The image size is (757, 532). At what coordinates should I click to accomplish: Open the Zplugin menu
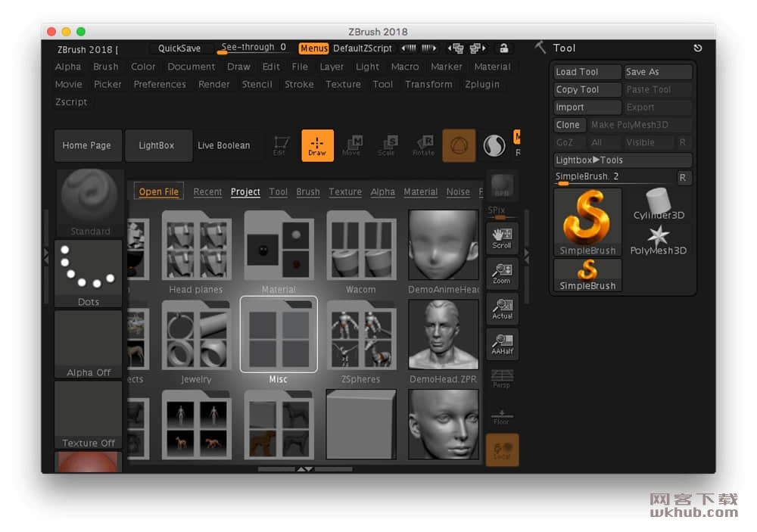[482, 85]
